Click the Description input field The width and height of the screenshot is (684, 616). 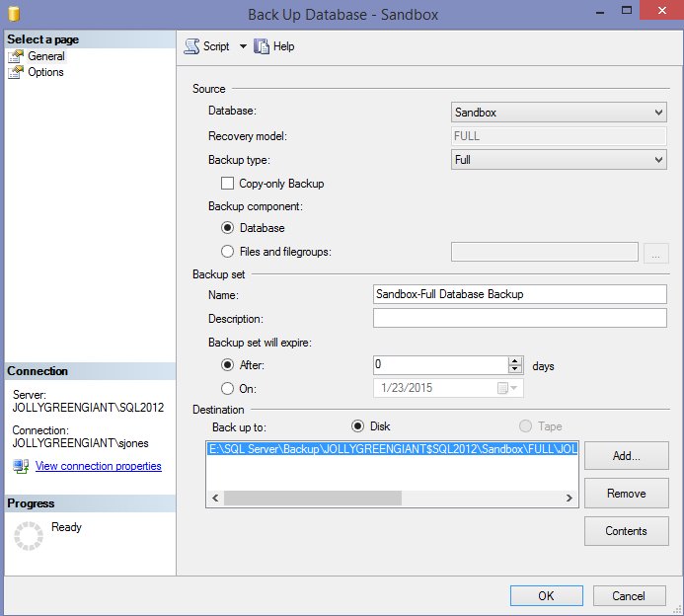(519, 318)
